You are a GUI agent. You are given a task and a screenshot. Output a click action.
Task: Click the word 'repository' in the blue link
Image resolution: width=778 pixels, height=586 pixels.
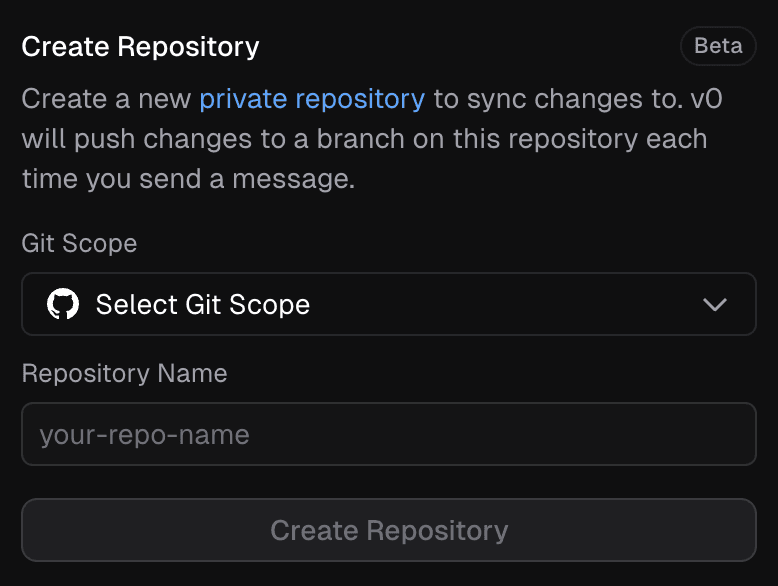coord(359,99)
